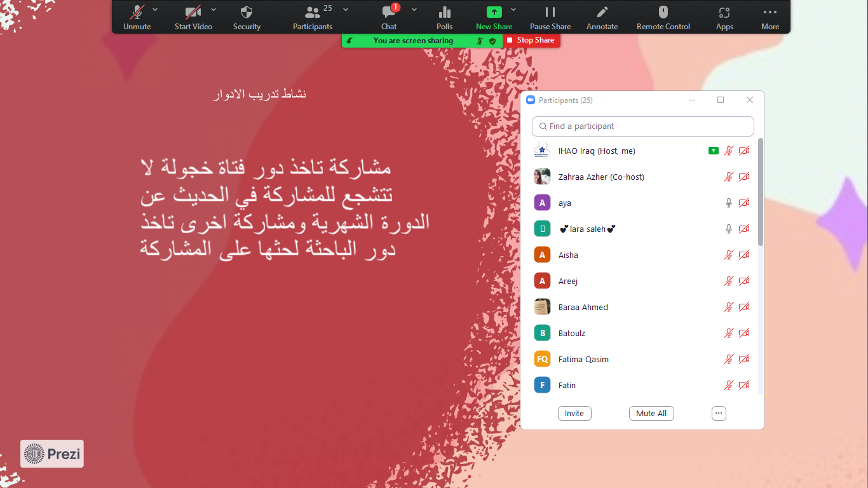Expand the arrow beside Participants toolbar button
Viewport: 868px width, 488px height.
[x=346, y=10]
